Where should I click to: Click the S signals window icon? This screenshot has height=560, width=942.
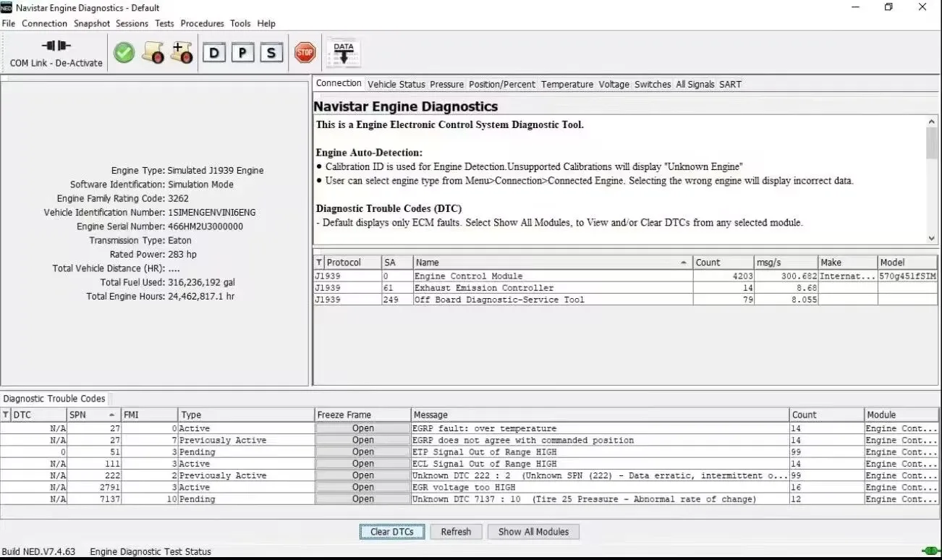tap(271, 52)
